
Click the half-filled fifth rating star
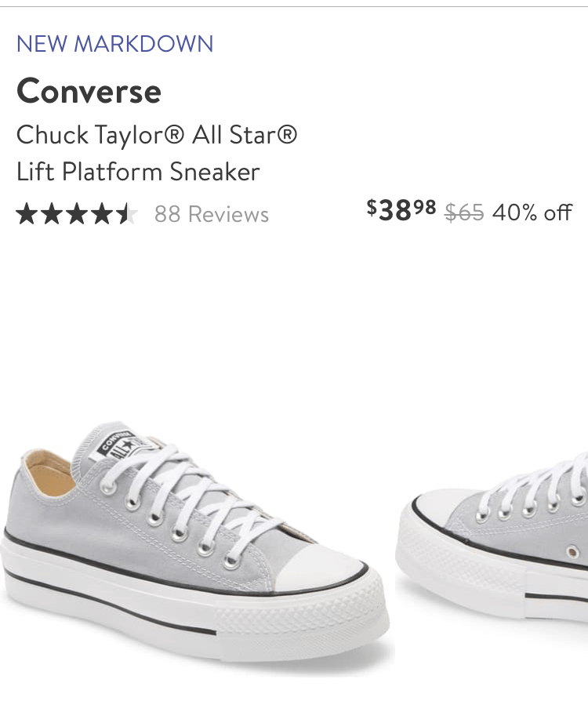(x=127, y=214)
